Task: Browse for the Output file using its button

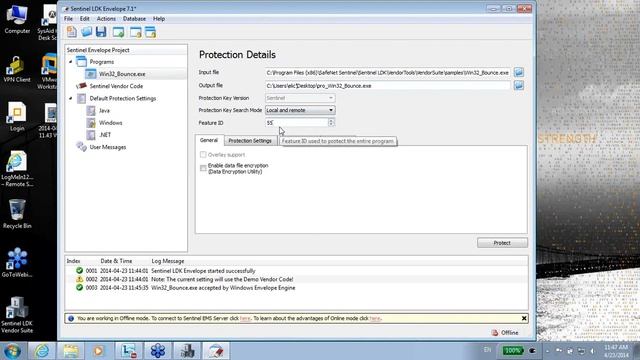Action: [x=519, y=85]
